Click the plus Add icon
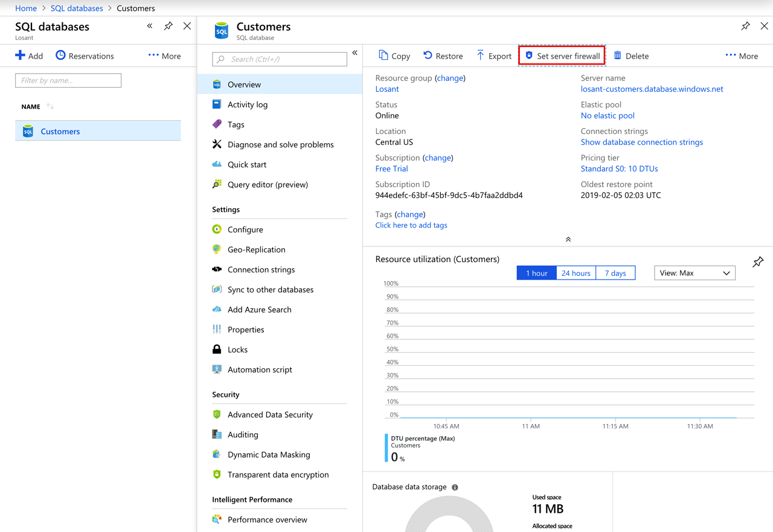 pyautogui.click(x=21, y=56)
